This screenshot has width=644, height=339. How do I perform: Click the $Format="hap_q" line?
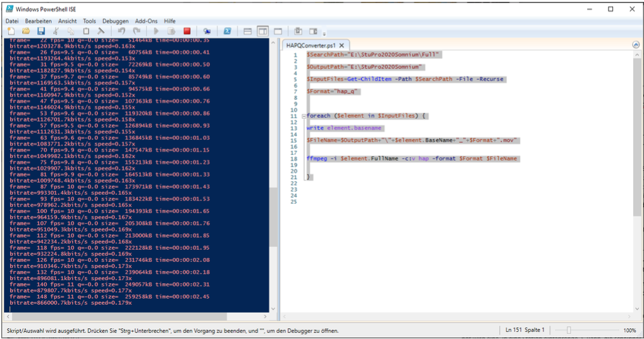coord(333,92)
